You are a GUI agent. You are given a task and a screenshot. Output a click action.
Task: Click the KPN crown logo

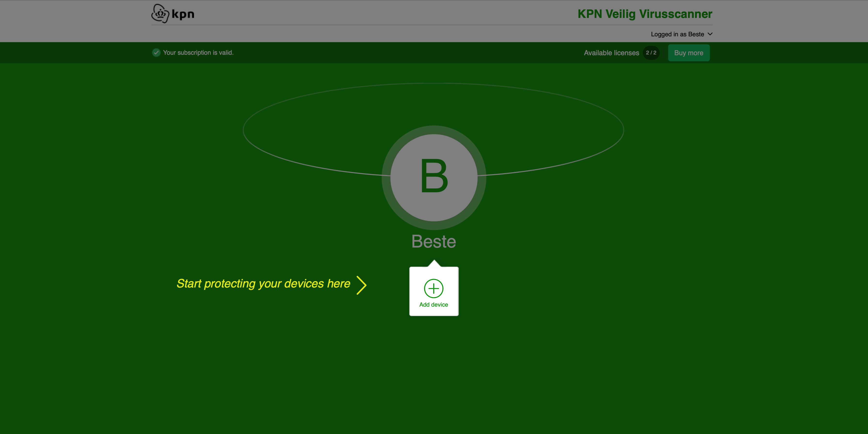pyautogui.click(x=160, y=14)
